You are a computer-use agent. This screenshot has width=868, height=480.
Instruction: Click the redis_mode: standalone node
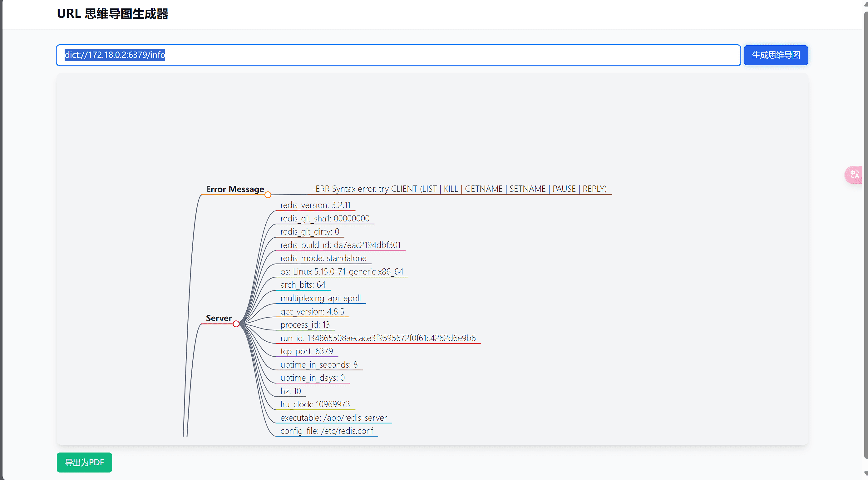pyautogui.click(x=323, y=258)
